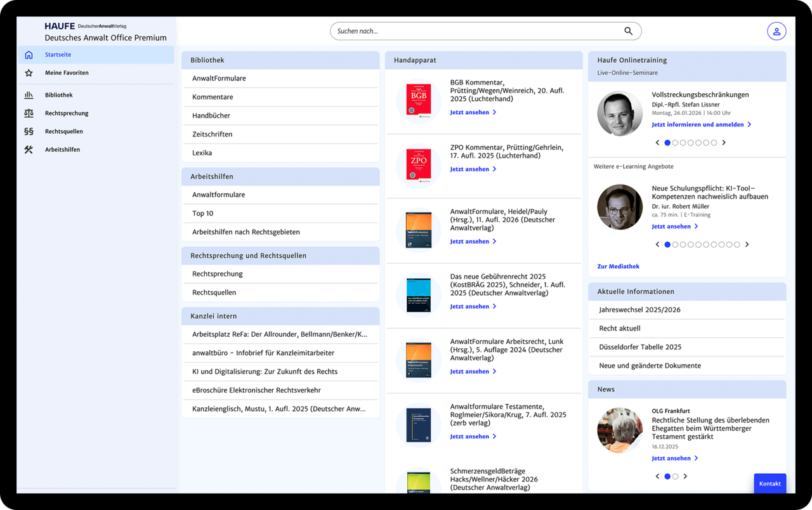The height and width of the screenshot is (510, 812).
Task: Open the Zur Mediathek link
Action: pos(618,266)
